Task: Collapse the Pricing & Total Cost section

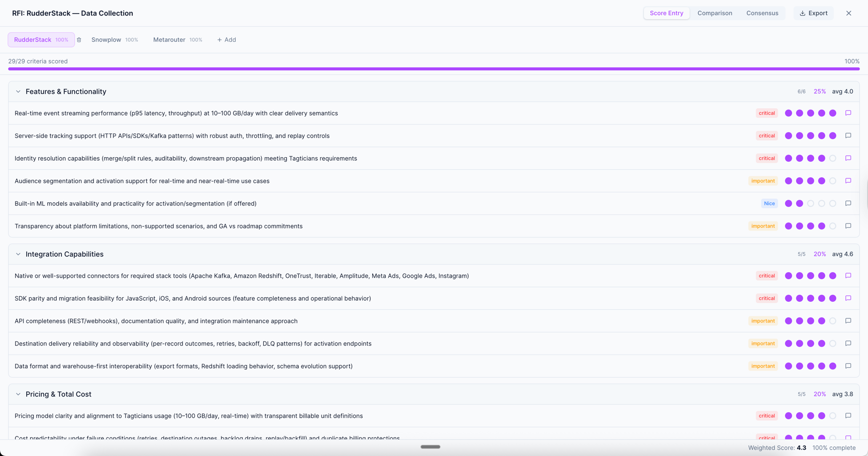Action: [x=18, y=395]
